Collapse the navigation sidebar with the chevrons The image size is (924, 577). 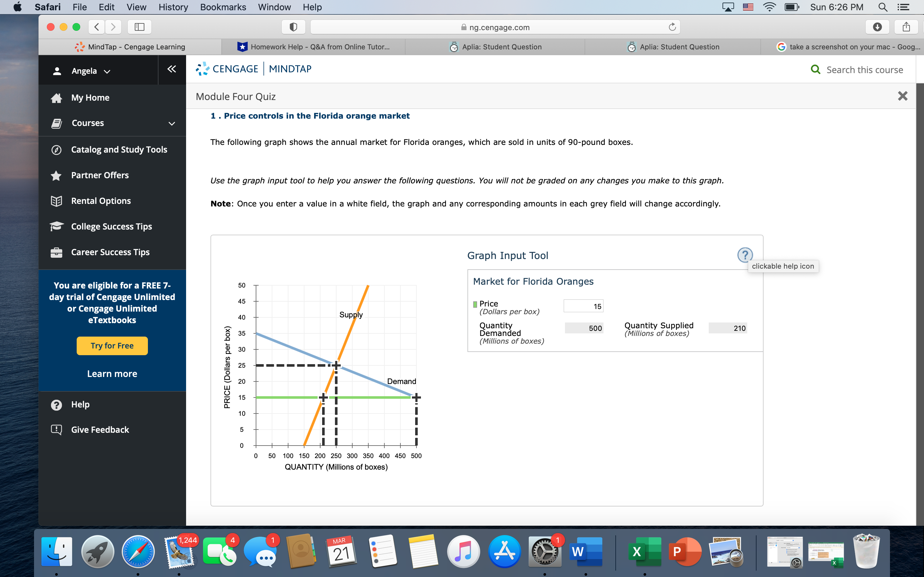click(171, 69)
